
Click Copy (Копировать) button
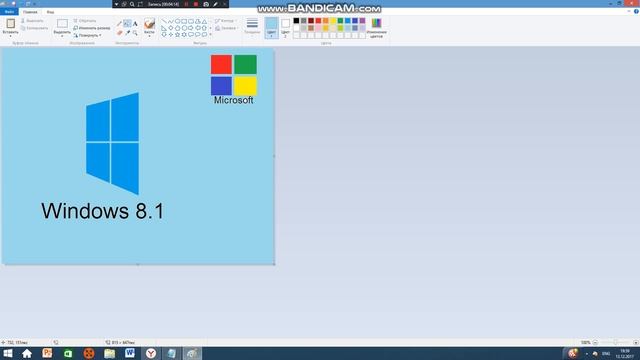(34, 28)
